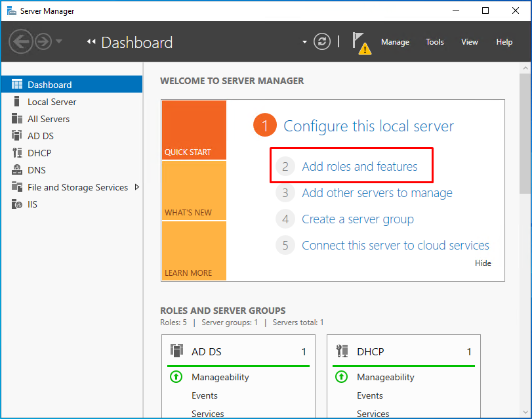The width and height of the screenshot is (532, 419).
Task: Click the step 5 number circle
Action: tap(285, 245)
